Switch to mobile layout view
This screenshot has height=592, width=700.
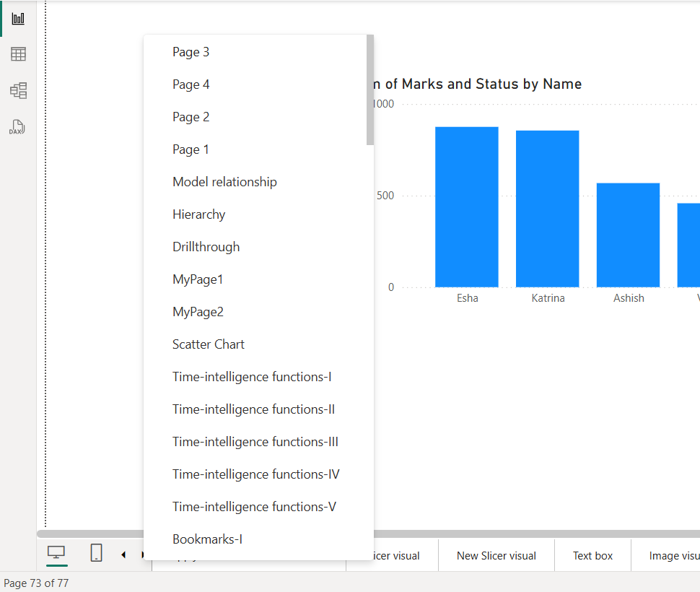(96, 552)
